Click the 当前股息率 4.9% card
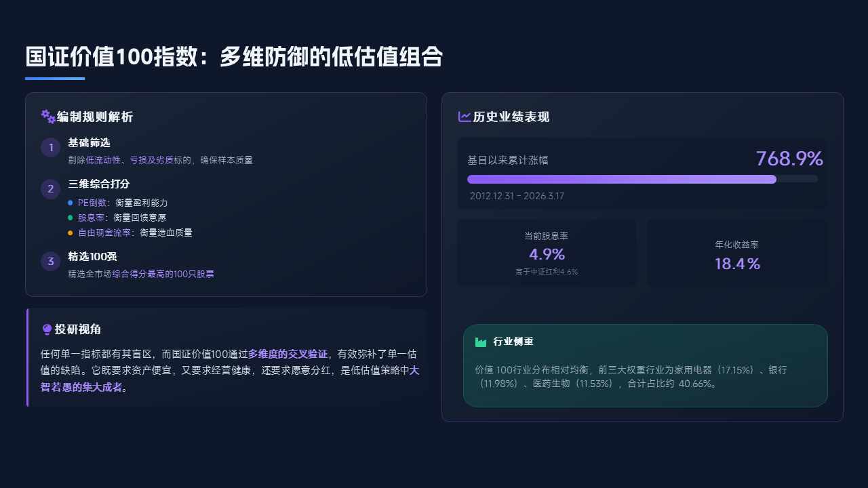The image size is (868, 488). [547, 253]
